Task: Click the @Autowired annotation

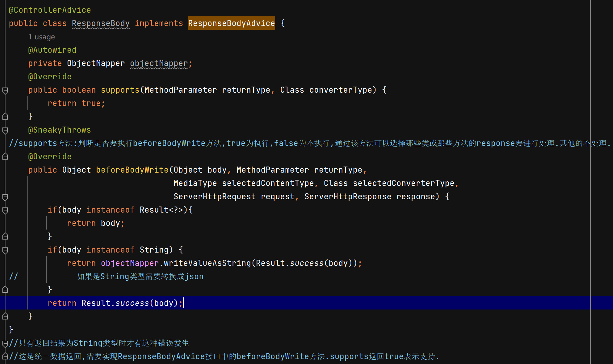Action: pyautogui.click(x=52, y=50)
